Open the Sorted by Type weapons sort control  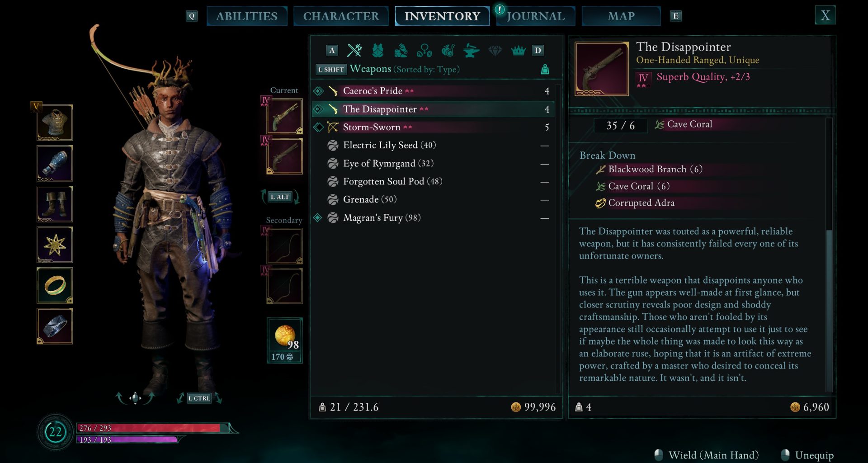pos(426,69)
